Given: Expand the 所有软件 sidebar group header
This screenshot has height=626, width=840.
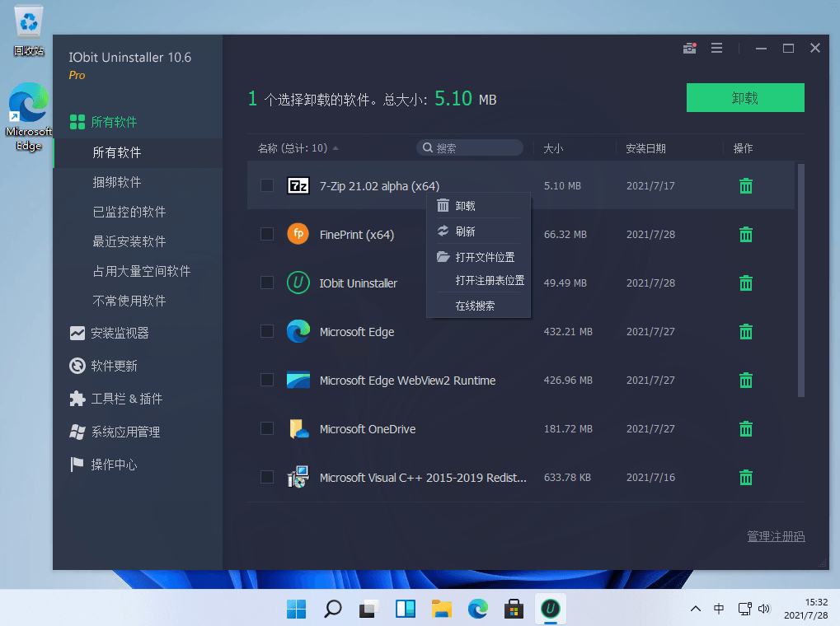Looking at the screenshot, I should pos(103,122).
